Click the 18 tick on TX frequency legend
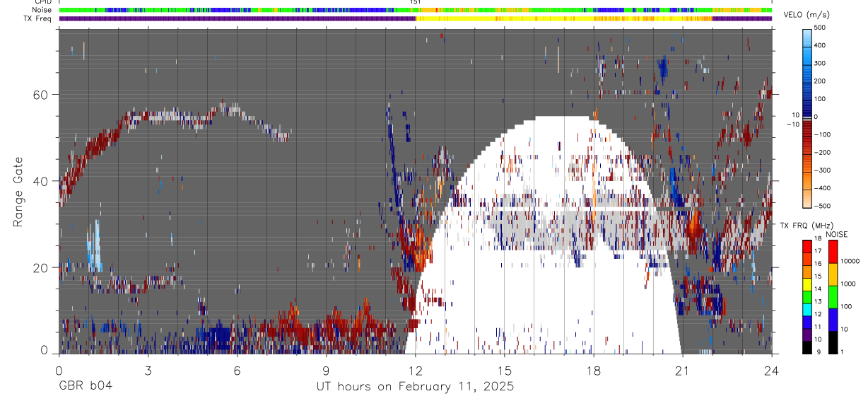 tap(819, 240)
